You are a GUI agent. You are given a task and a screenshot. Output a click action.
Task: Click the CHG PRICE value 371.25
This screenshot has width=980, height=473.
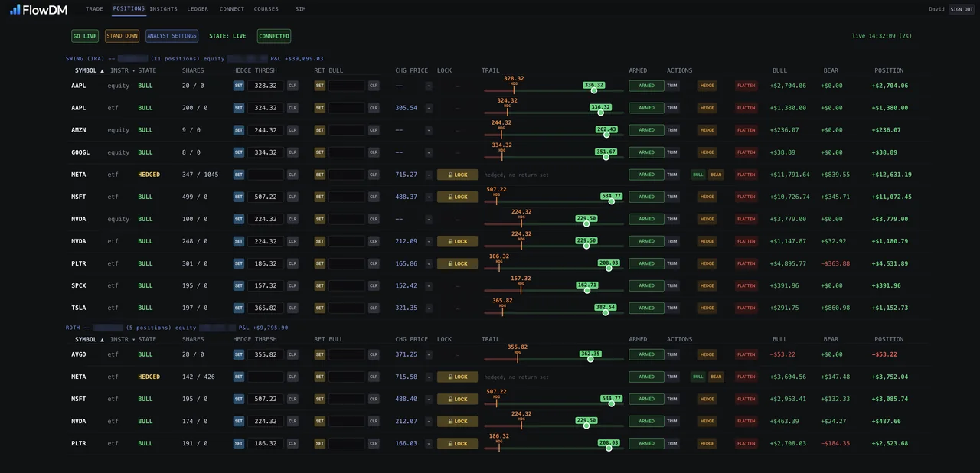[407, 354]
